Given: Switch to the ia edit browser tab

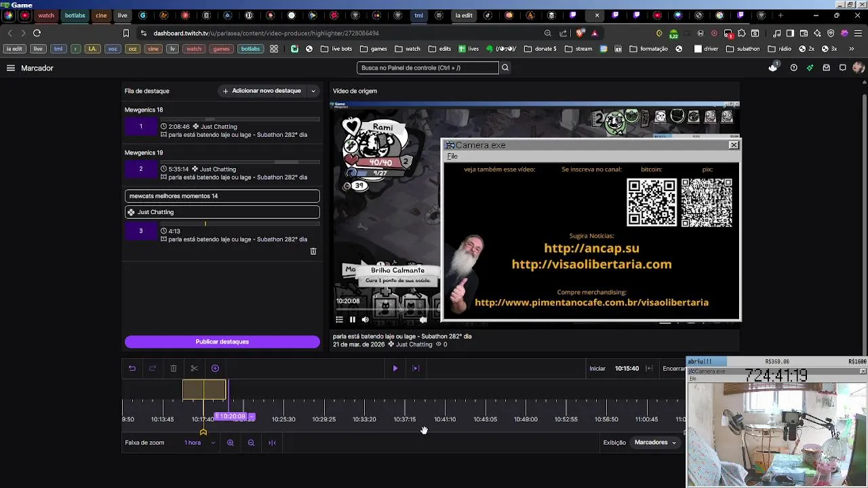Looking at the screenshot, I should point(464,15).
